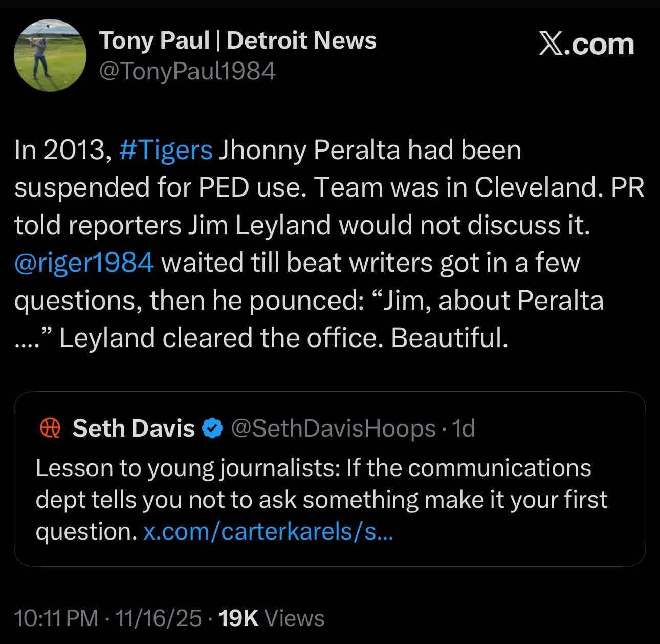Click the X.com logo
The width and height of the screenshot is (660, 644).
[x=586, y=45]
